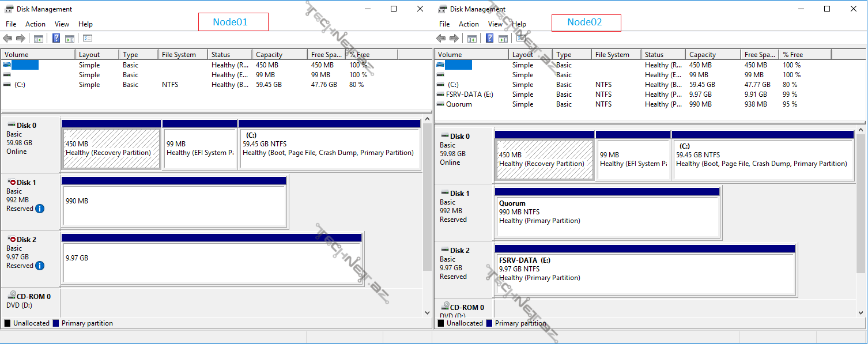The height and width of the screenshot is (344, 868).
Task: Select the FSRV-DATA (E:) row in Node02's volume list
Action: coord(466,94)
